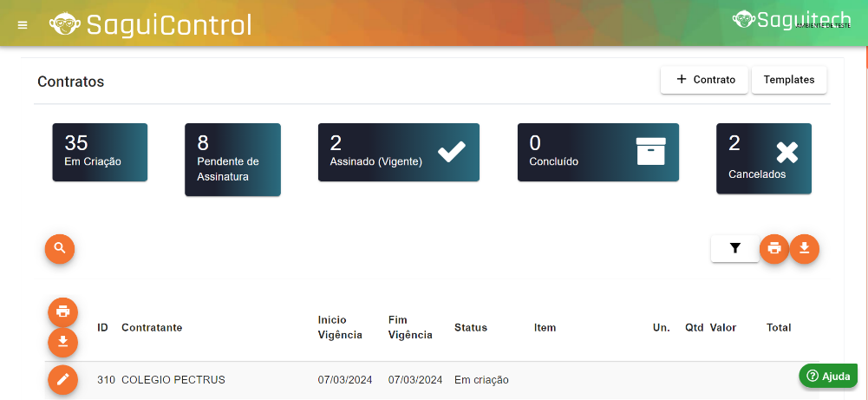The height and width of the screenshot is (400, 868).
Task: Click the top-right orange print button
Action: pos(774,248)
